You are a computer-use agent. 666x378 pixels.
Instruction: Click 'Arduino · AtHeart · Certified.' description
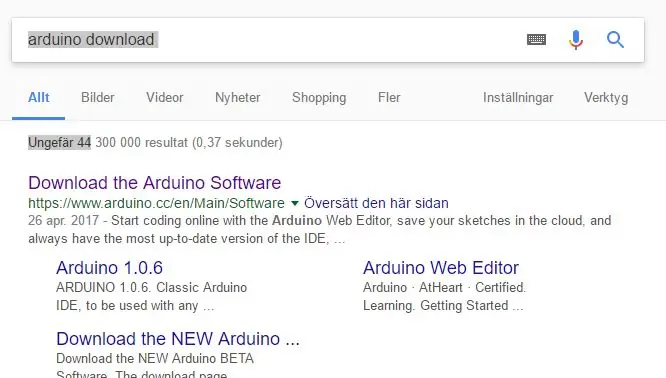tap(444, 287)
